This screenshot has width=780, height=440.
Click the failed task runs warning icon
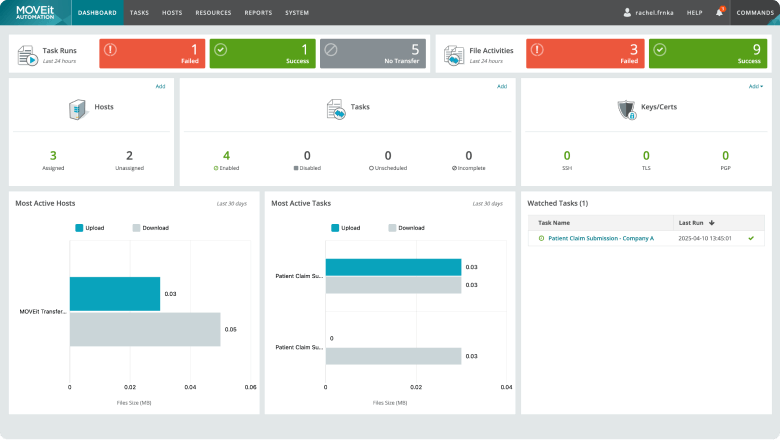point(111,48)
